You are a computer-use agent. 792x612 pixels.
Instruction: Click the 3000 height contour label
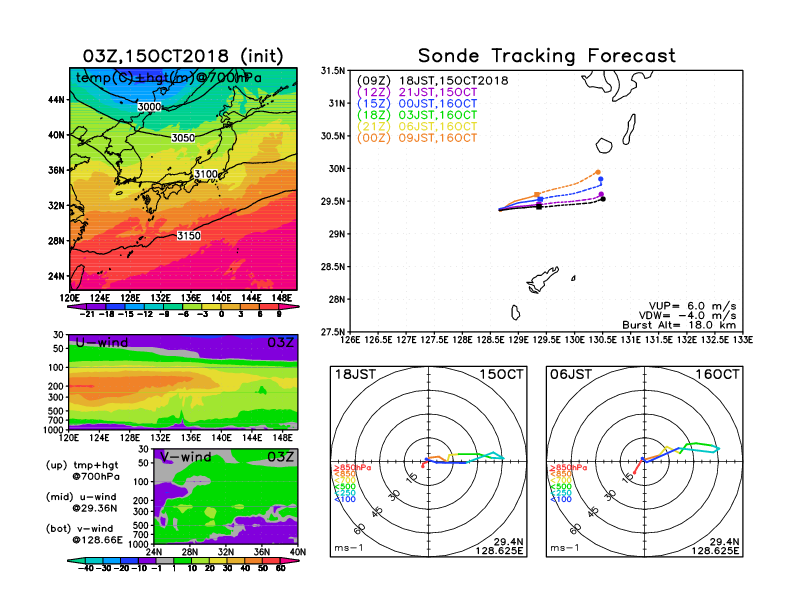pos(149,107)
